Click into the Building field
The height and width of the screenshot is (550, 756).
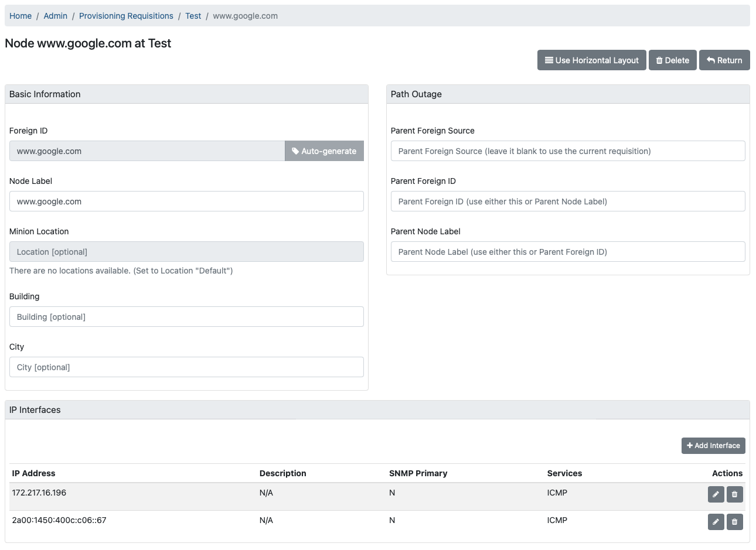pyautogui.click(x=186, y=317)
